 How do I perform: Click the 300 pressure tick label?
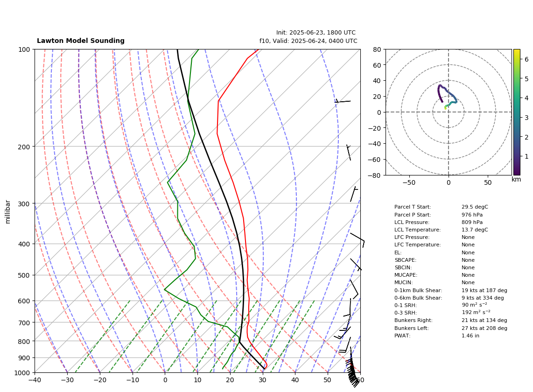[24, 203]
